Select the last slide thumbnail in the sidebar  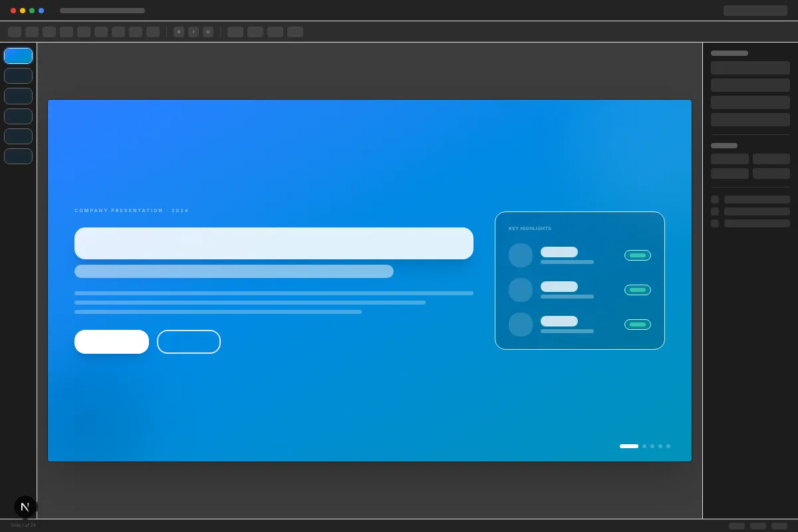[x=18, y=156]
